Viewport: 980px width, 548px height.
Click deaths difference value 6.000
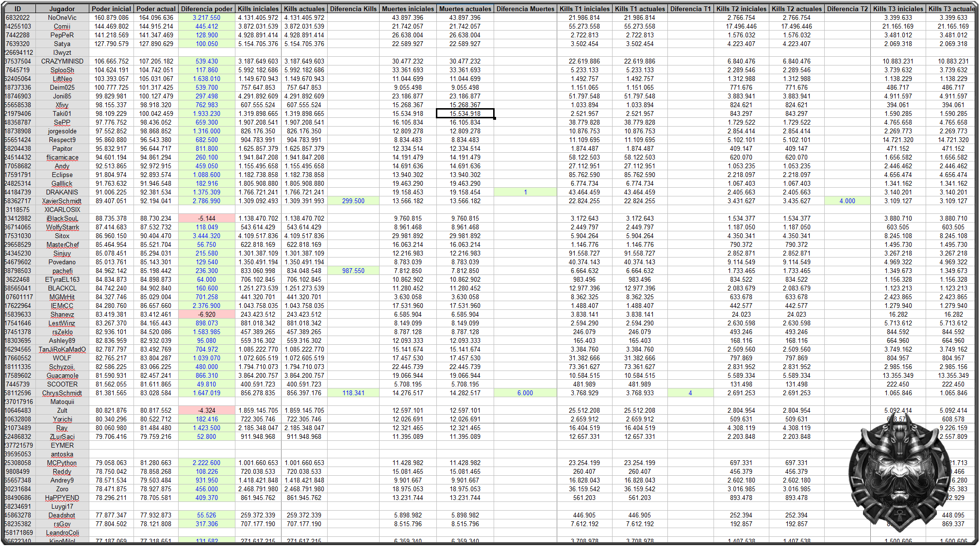pos(525,393)
